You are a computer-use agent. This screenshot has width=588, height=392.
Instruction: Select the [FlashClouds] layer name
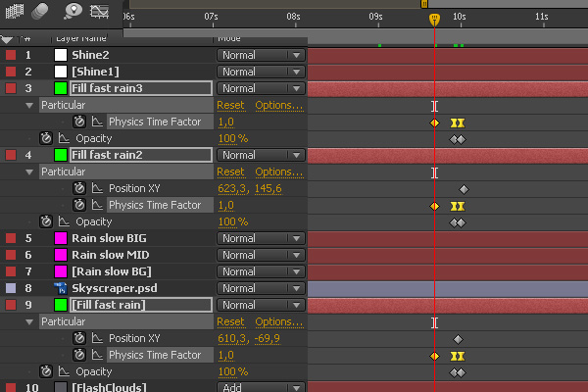(109, 387)
